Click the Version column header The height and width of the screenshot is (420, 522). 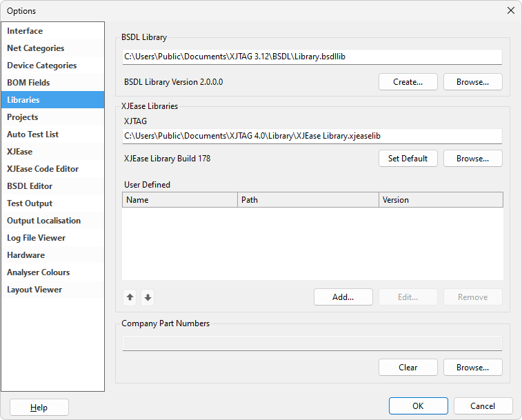coord(440,200)
